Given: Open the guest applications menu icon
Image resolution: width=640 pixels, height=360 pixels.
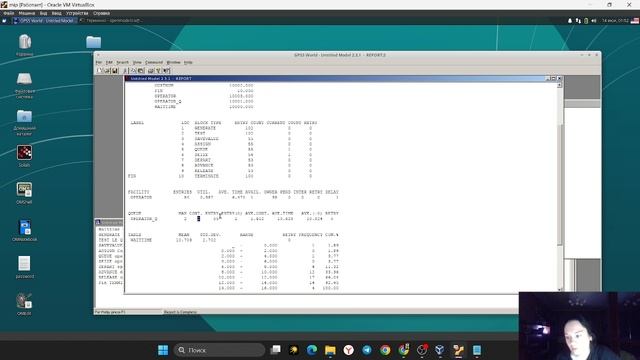Looking at the screenshot, I should (4, 20).
